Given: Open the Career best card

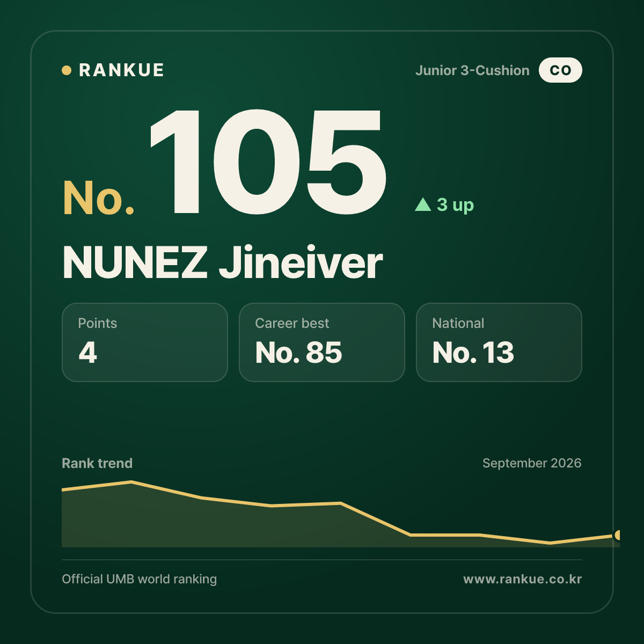Looking at the screenshot, I should point(322,342).
